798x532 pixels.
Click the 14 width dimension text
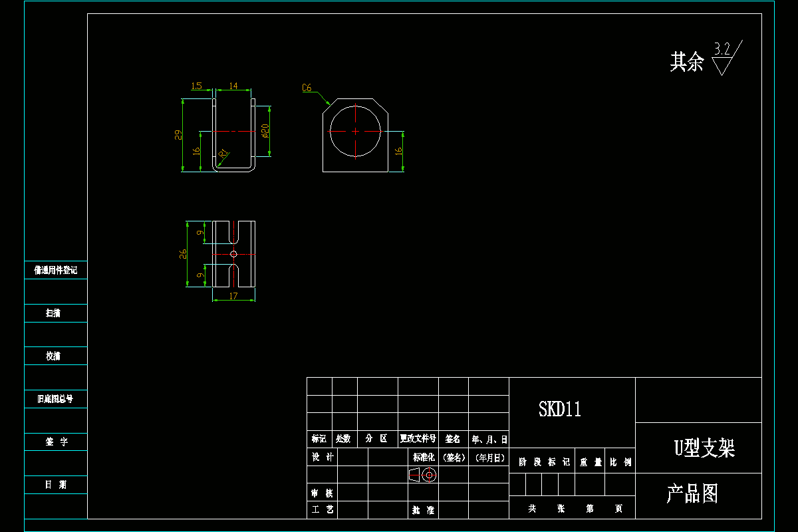pyautogui.click(x=233, y=86)
